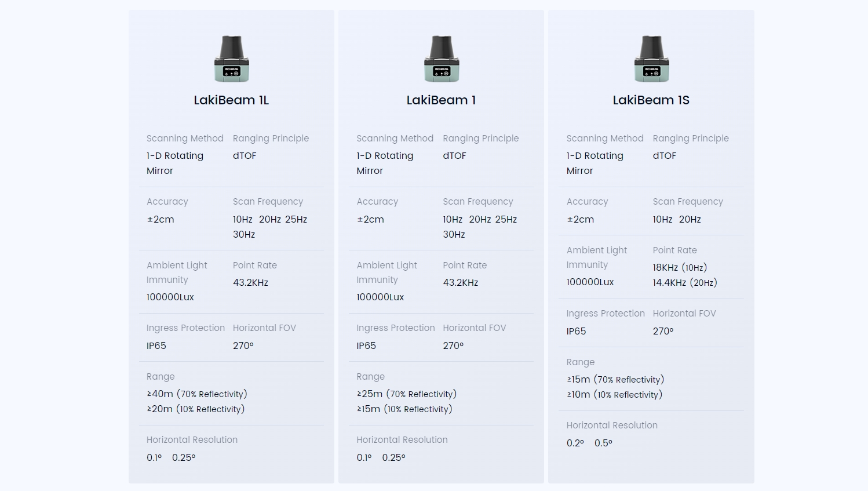This screenshot has height=491, width=868.
Task: Click LakiBeam 1S Horizontal FOV 270° value
Action: click(663, 331)
